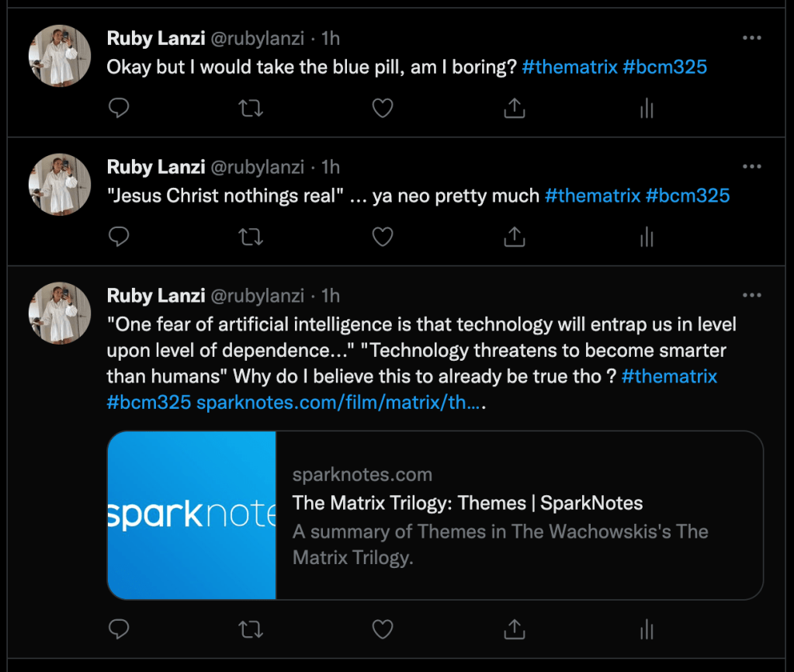Screen dimensions: 794x672
Task: Share the blue pill tweet
Action: [x=514, y=109]
